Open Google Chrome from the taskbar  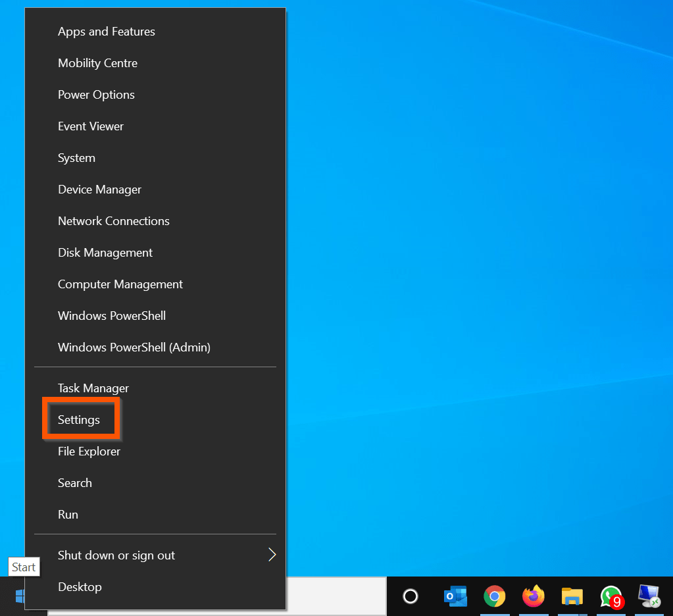pos(495,596)
